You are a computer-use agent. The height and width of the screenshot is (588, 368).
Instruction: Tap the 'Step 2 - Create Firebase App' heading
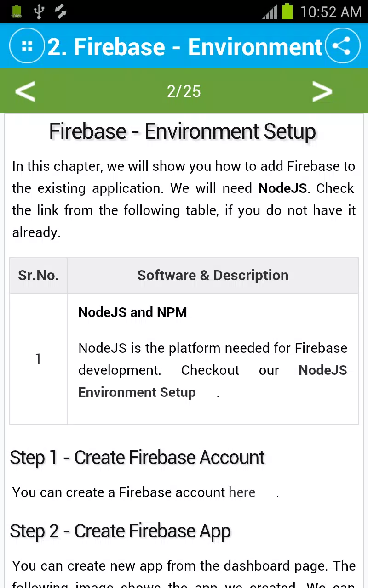coord(120,531)
